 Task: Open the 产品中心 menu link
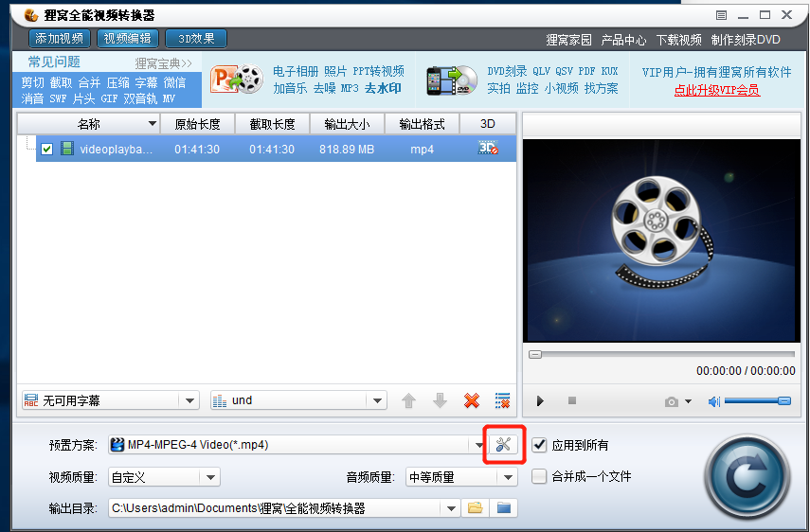click(x=623, y=40)
